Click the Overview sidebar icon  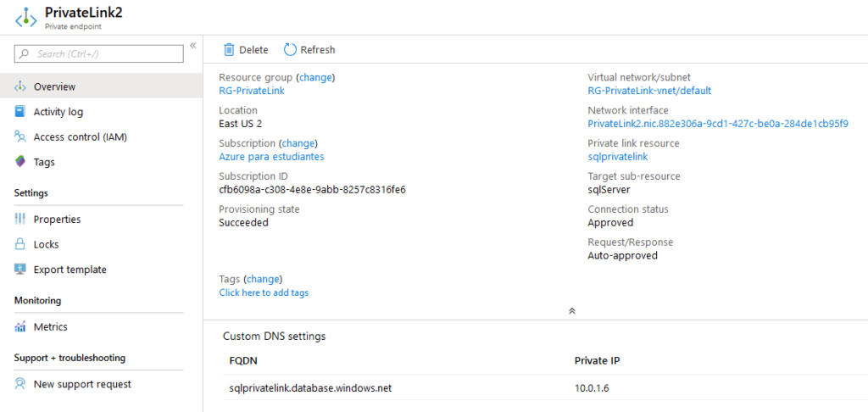click(x=20, y=87)
